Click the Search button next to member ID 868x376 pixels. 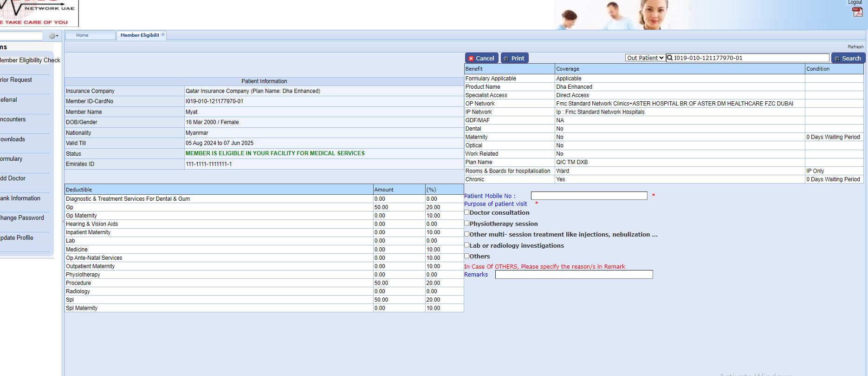[848, 58]
